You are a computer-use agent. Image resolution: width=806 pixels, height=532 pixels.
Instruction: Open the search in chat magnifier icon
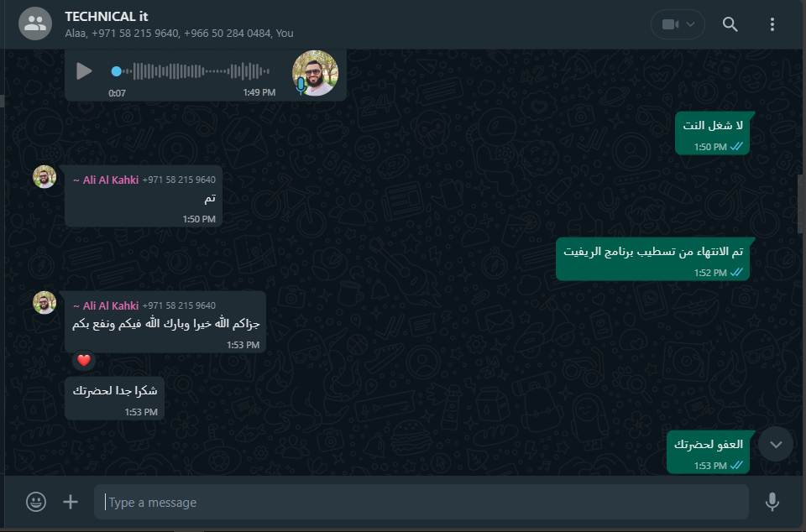730,24
